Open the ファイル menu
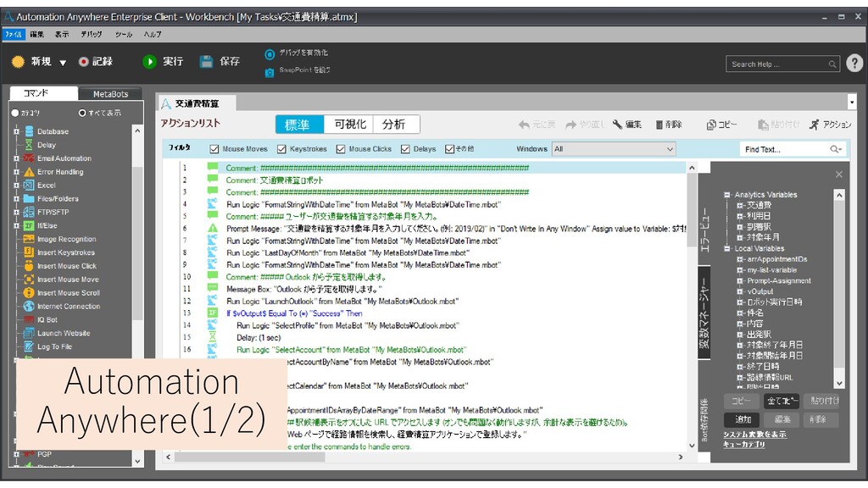This screenshot has width=868, height=488. coord(14,34)
